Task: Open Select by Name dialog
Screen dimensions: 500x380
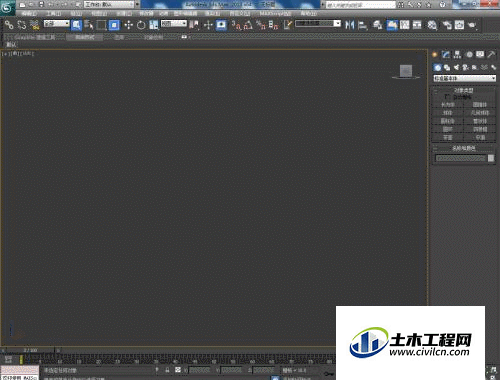Action: click(89, 25)
